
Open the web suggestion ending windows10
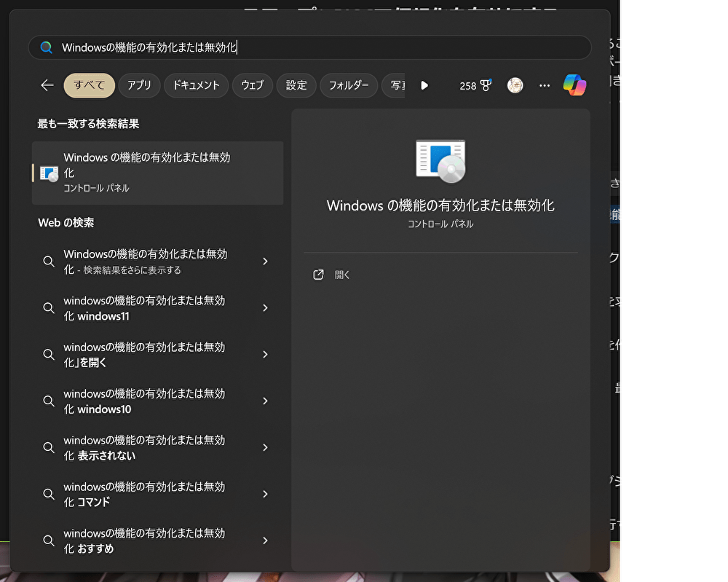(x=157, y=401)
